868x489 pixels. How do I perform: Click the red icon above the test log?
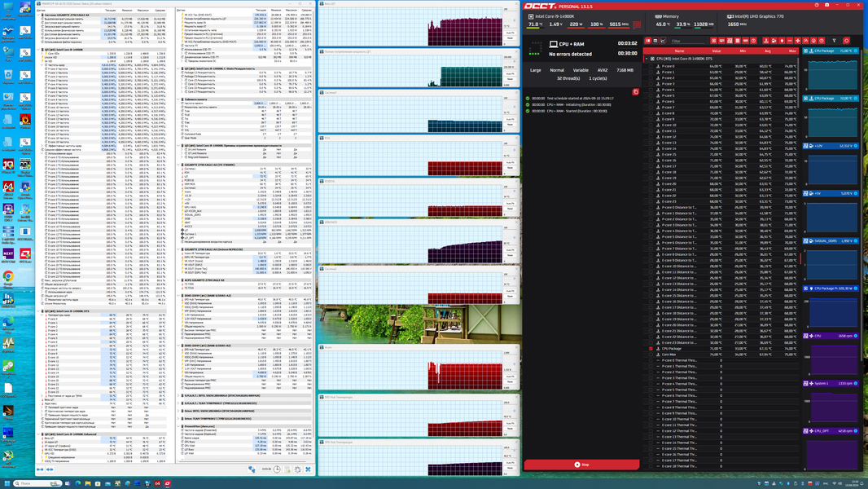point(635,92)
